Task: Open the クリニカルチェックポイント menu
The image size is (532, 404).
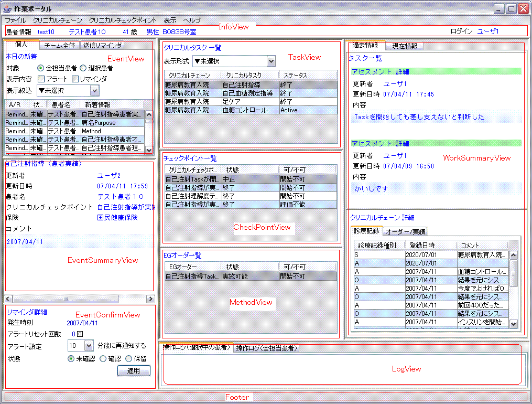Action: (x=123, y=20)
